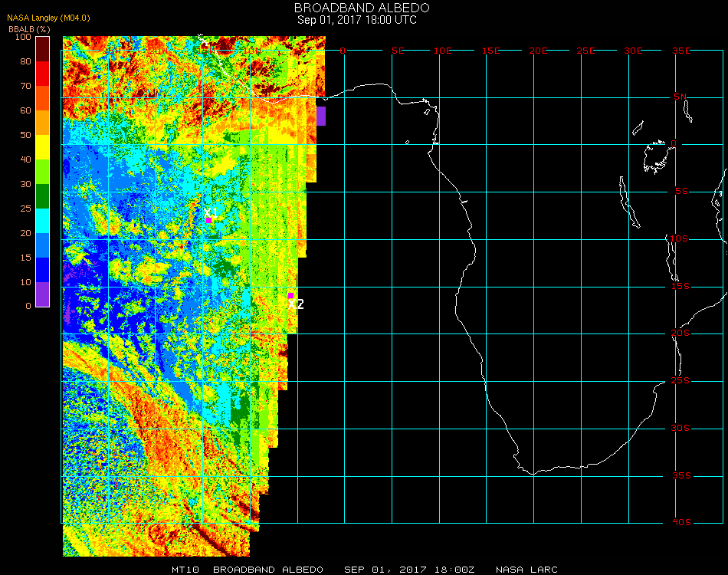
Task: Click the 30 colorbar value label
Action: tap(25, 185)
